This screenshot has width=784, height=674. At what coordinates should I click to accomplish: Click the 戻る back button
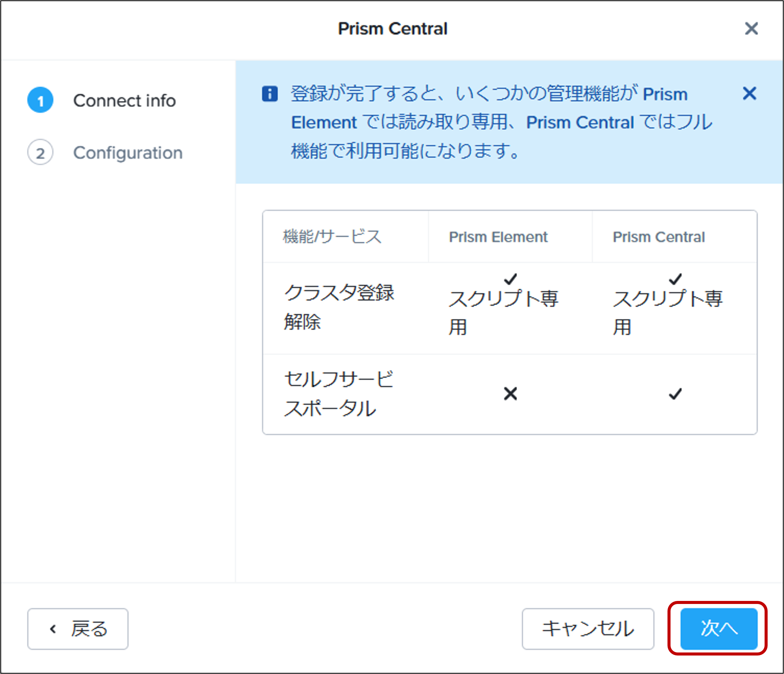coord(78,629)
